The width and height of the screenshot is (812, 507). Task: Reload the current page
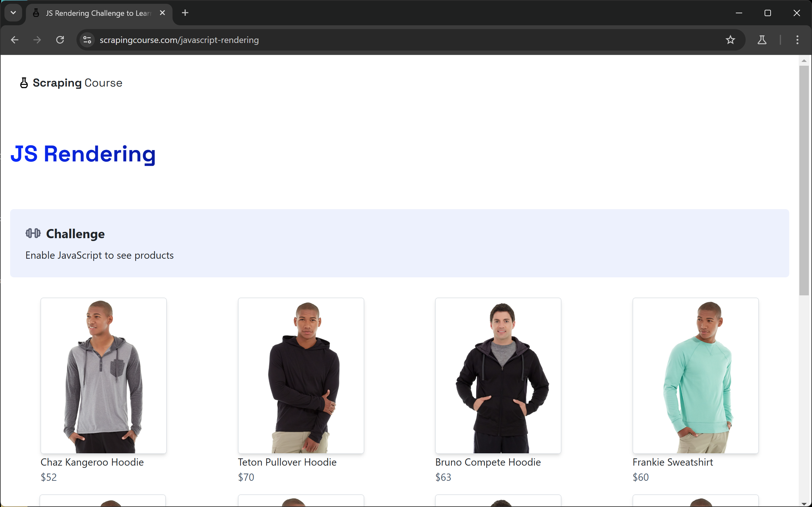click(x=60, y=40)
